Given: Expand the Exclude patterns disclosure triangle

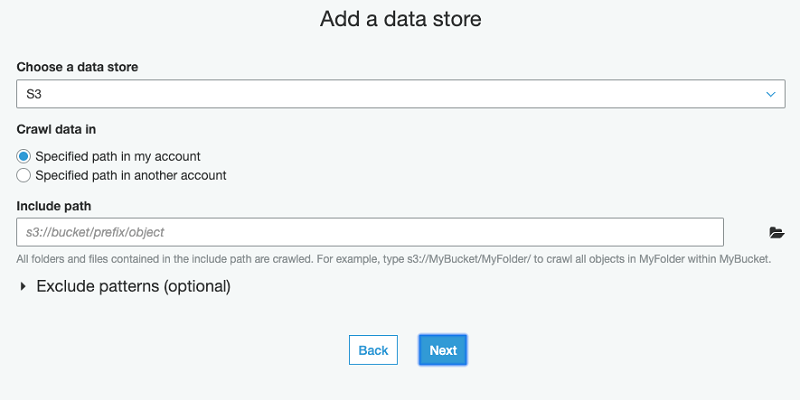Looking at the screenshot, I should [23, 287].
